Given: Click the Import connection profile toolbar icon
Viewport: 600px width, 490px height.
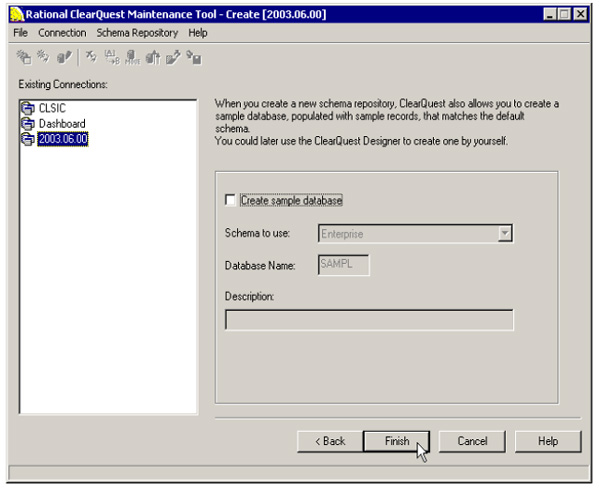Looking at the screenshot, I should tap(194, 57).
